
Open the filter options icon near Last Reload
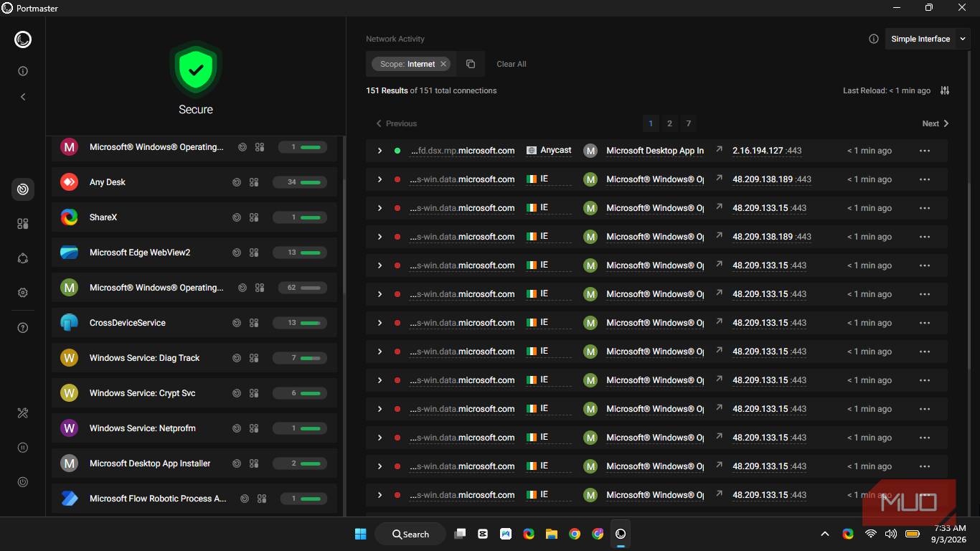point(945,90)
